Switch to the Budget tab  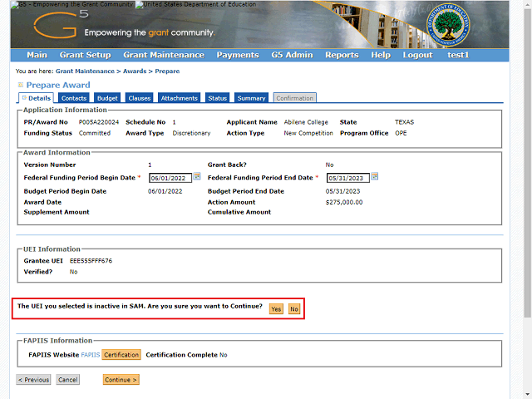tap(107, 98)
